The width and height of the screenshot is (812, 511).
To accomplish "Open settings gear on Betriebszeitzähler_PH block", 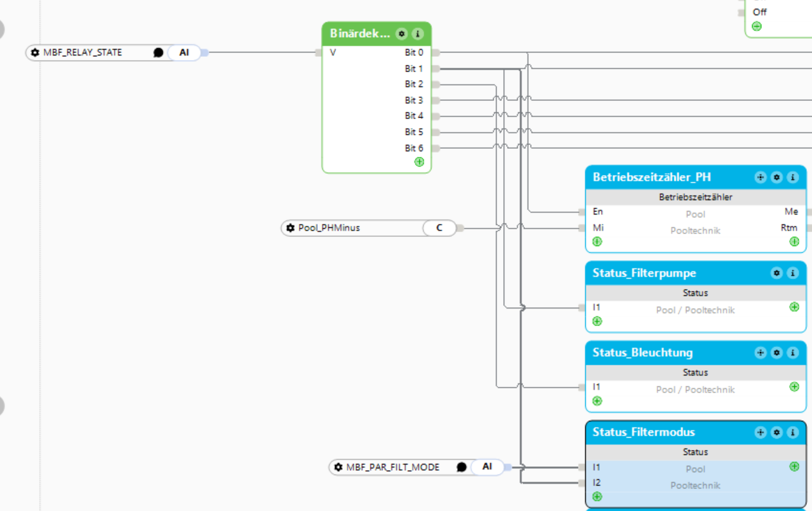I will click(777, 178).
